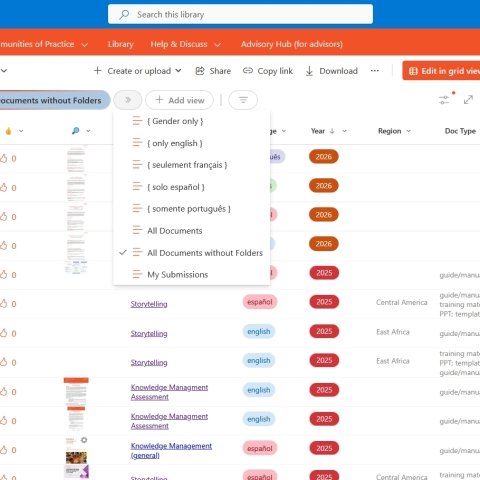
Task: Collapse views list double-chevron button
Action: 128,100
